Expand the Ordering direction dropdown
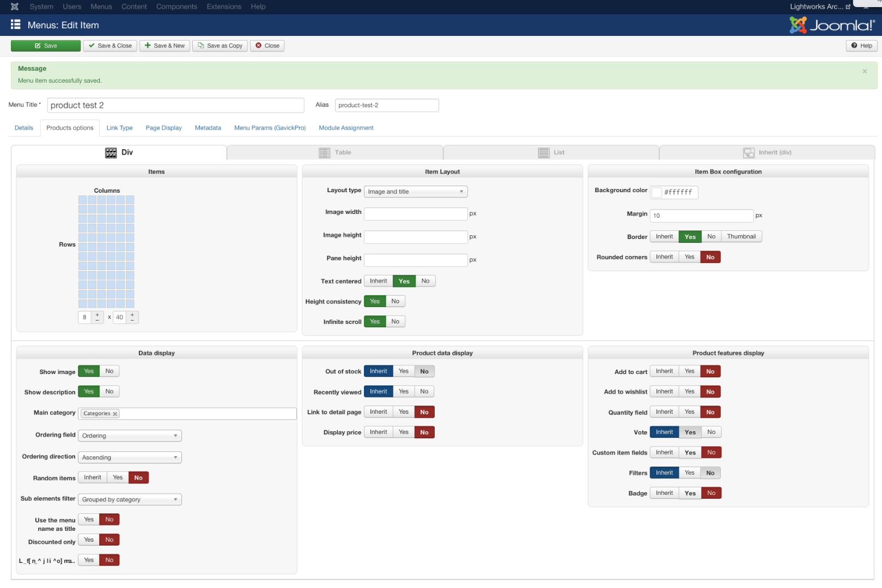882x588 pixels. click(x=129, y=458)
